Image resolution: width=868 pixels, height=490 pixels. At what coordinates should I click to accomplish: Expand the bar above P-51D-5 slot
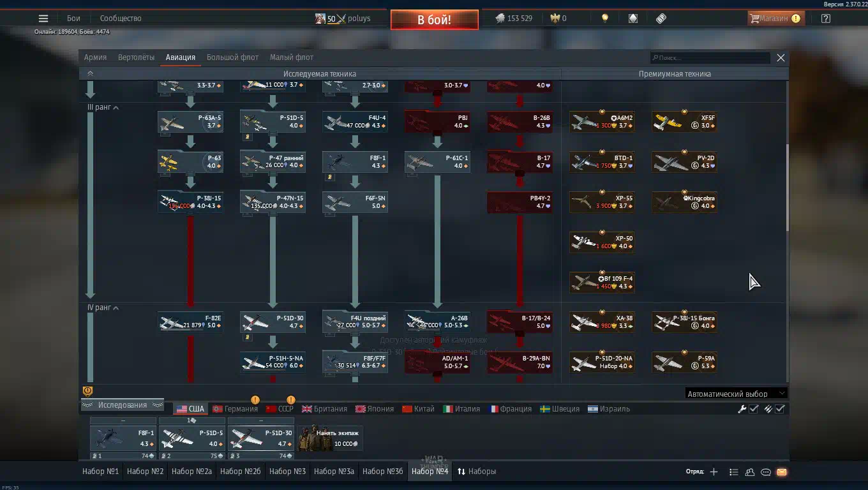point(192,421)
